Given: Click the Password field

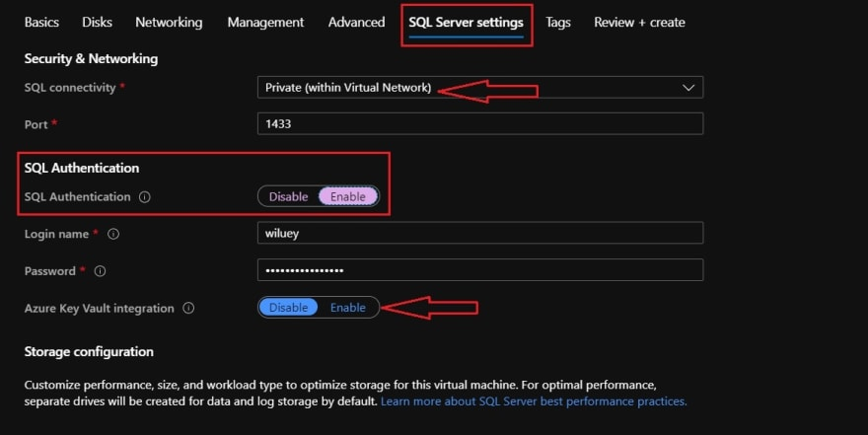Looking at the screenshot, I should tap(480, 270).
